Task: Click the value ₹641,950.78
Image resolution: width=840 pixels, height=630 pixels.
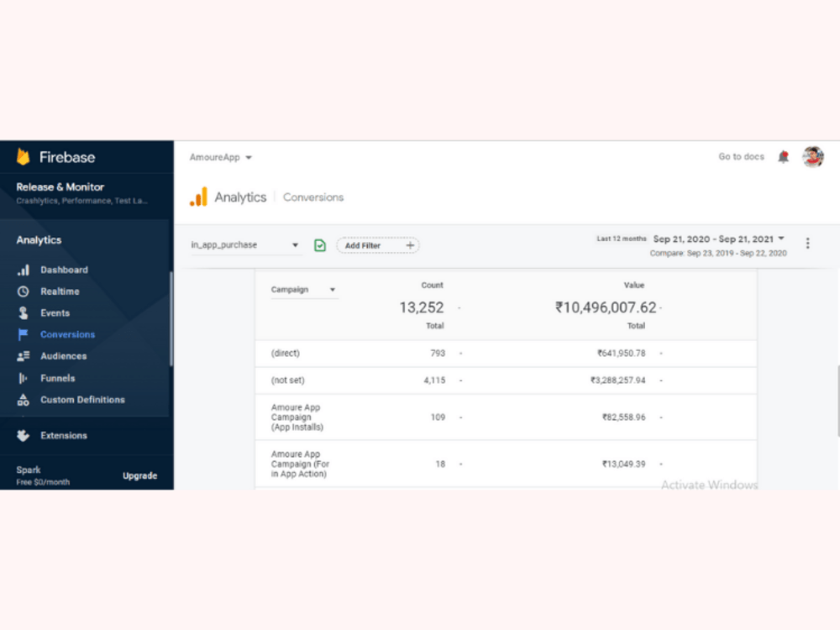Action: click(622, 354)
